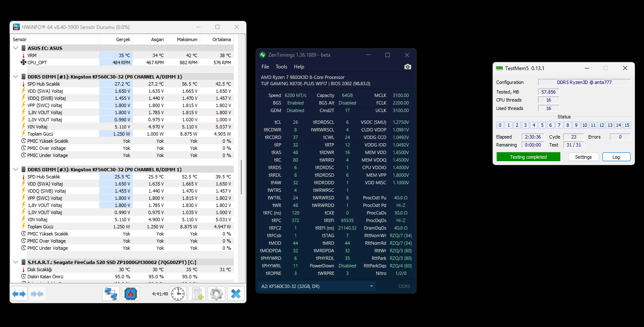The image size is (644, 327).
Task: Click the HWiNFO app icon in title bar
Action: click(16, 27)
